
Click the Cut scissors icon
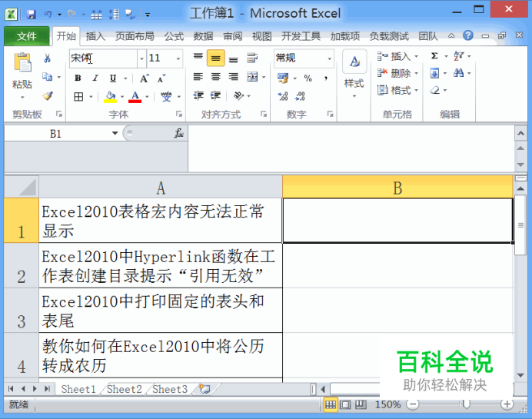(x=47, y=58)
